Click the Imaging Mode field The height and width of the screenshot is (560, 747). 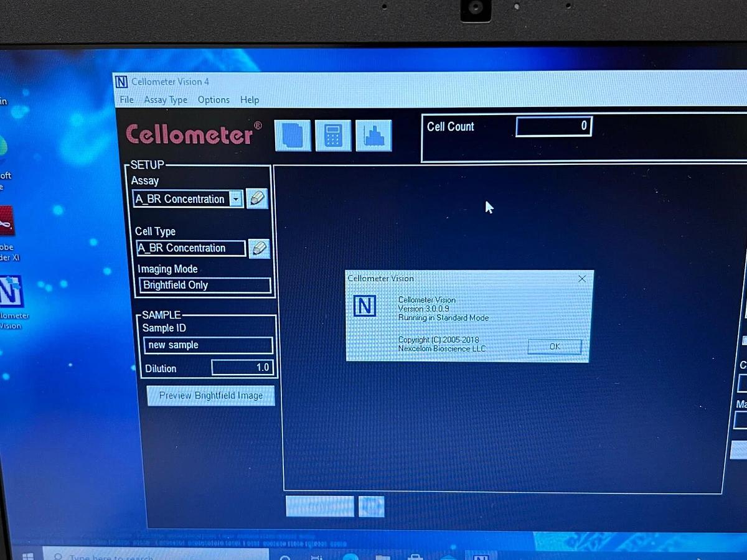(206, 285)
